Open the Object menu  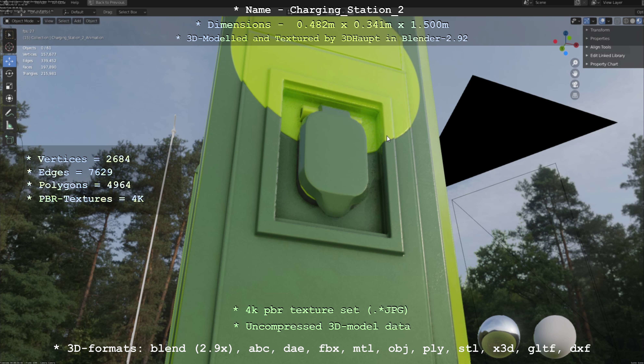coord(91,21)
